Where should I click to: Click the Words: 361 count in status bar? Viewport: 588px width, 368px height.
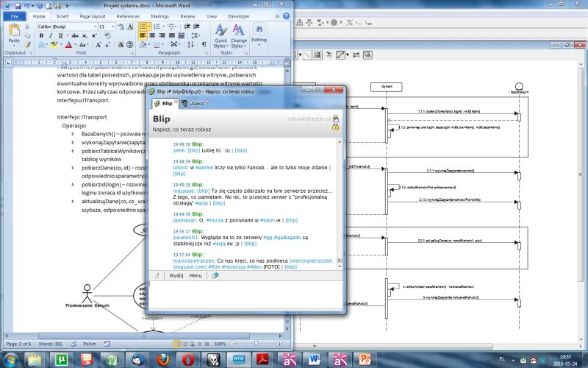pyautogui.click(x=50, y=344)
